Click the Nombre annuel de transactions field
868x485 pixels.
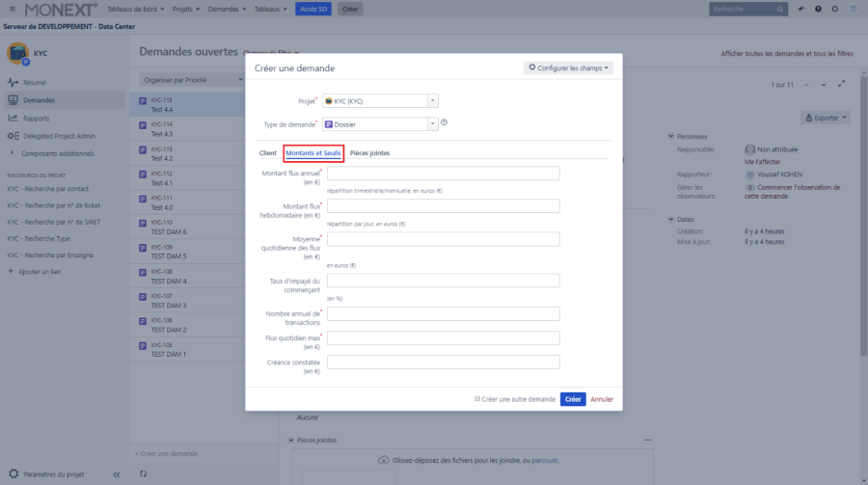(x=444, y=313)
